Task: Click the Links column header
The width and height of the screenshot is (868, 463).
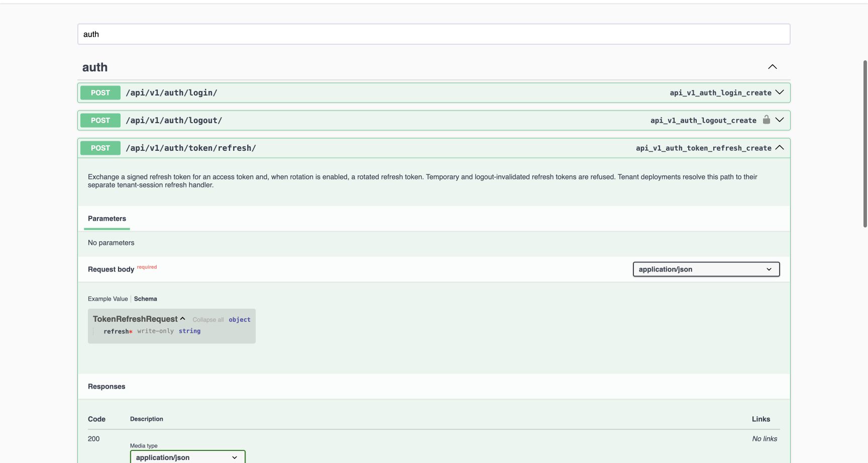Action: (761, 419)
